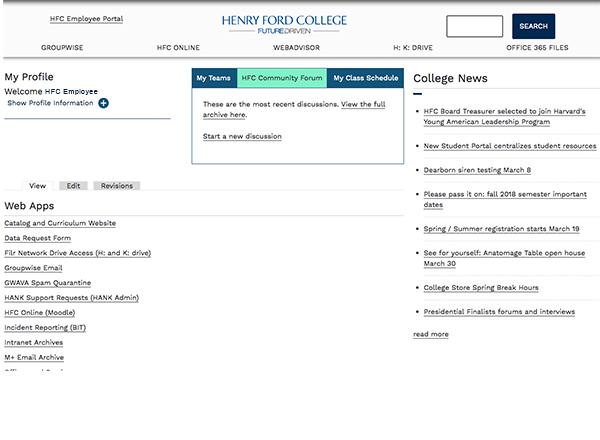600x440 pixels.
Task: Click read more under College News
Action: pos(431,334)
